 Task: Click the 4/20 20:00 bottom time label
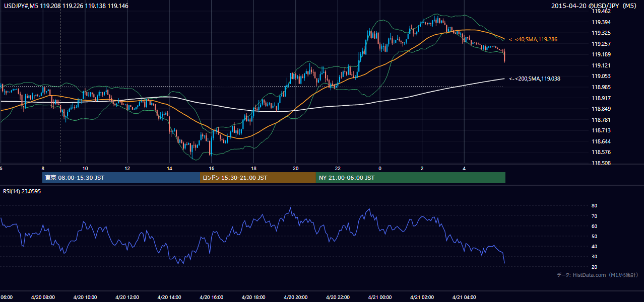click(x=295, y=297)
